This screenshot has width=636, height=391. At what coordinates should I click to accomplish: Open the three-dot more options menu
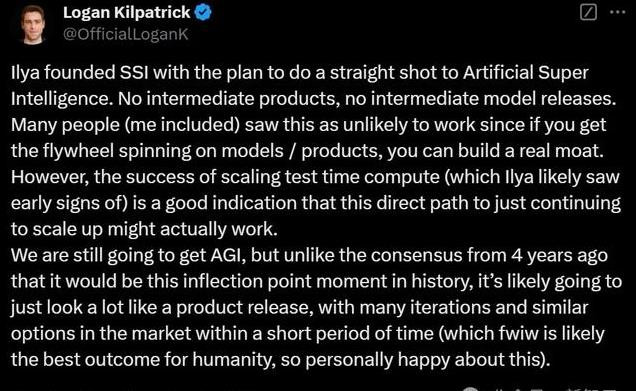pyautogui.click(x=618, y=12)
